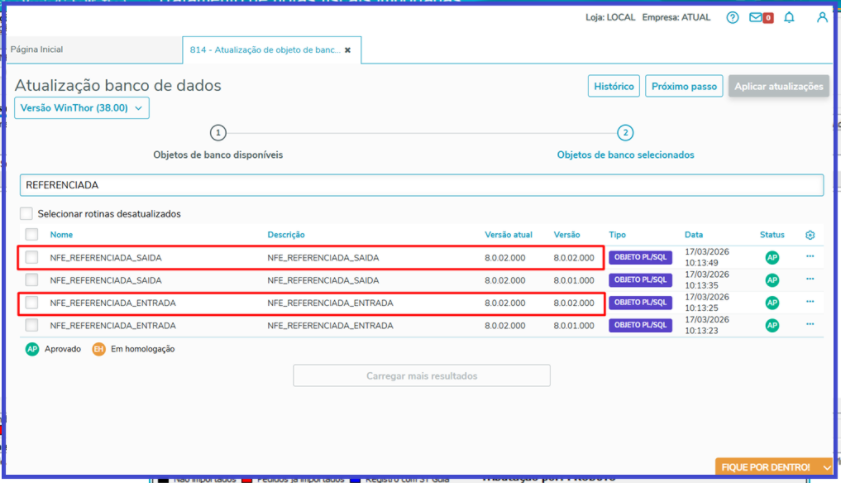Select Objetos de banco disponíveis step
Screen dimensions: 841x483
click(x=218, y=155)
